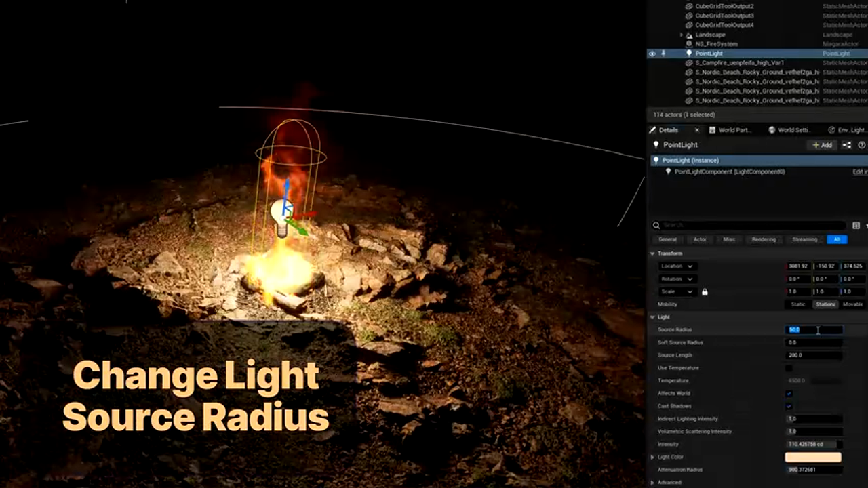868x488 pixels.
Task: Open the Light Color swatch picker
Action: pyautogui.click(x=813, y=457)
